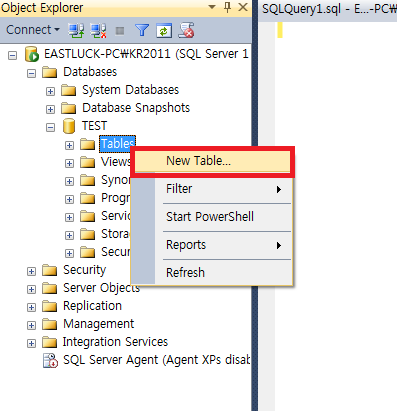397x411 pixels.
Task: Select the EASTLUCK-PC\KR2011 server row
Action: 146,54
